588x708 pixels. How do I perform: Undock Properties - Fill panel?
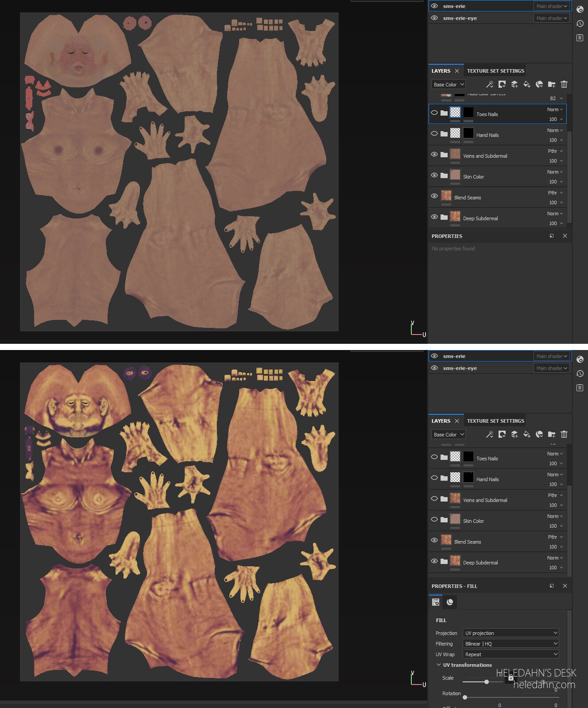pos(551,586)
